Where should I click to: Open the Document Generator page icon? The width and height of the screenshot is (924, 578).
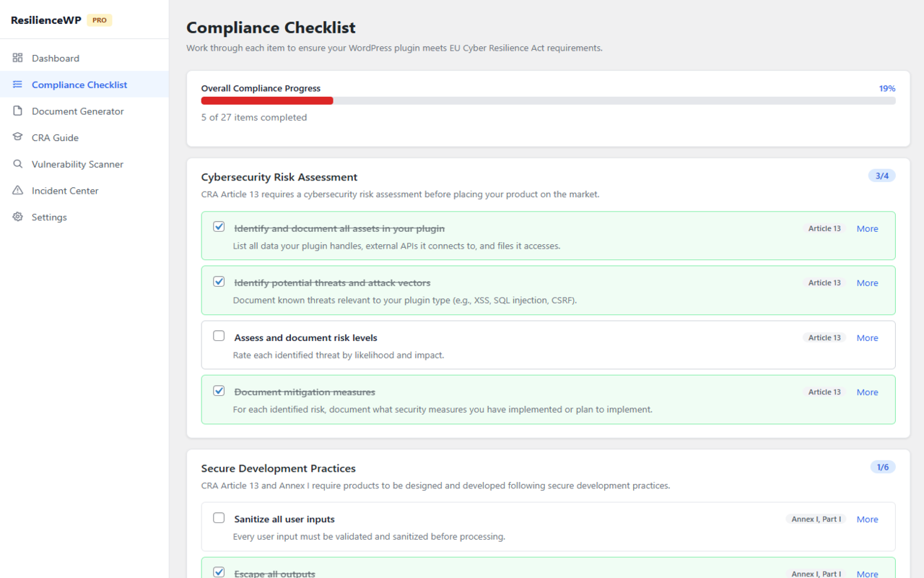17,111
